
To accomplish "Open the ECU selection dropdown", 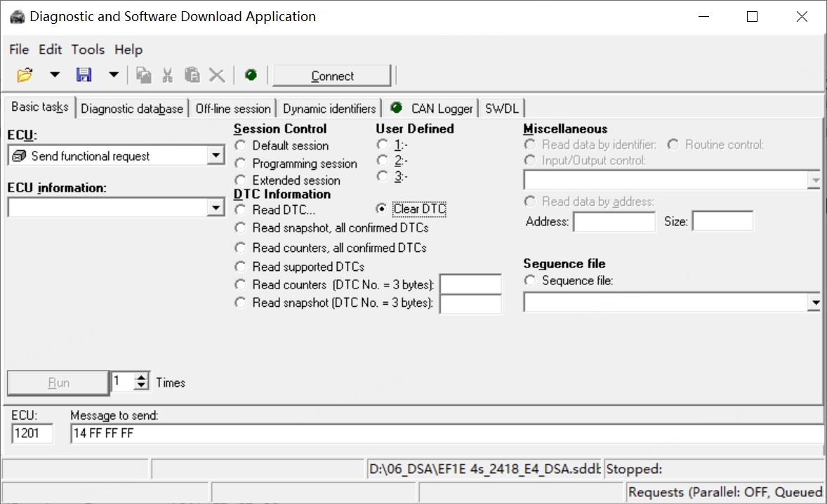I will pos(216,155).
